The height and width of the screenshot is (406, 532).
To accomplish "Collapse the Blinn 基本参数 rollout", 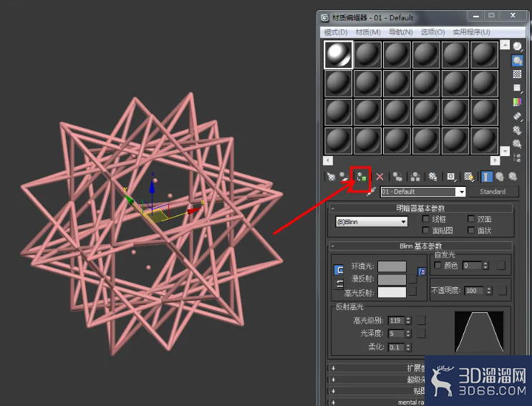I will [x=420, y=246].
